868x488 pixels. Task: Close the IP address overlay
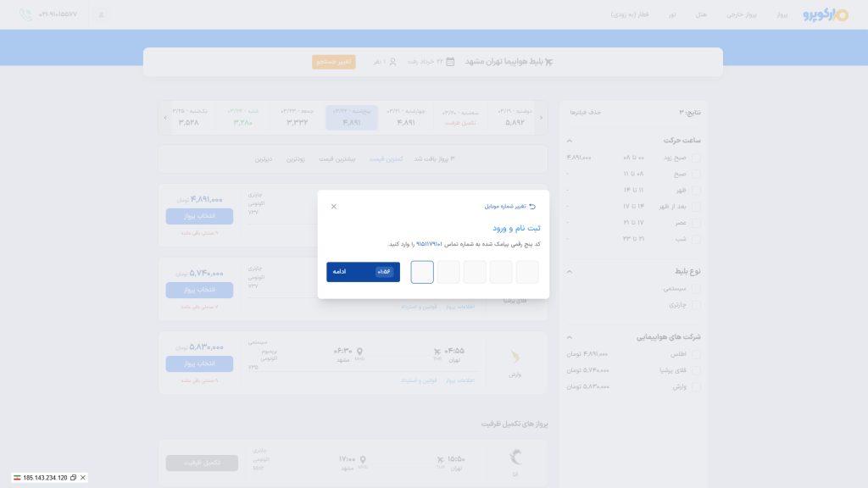click(83, 478)
